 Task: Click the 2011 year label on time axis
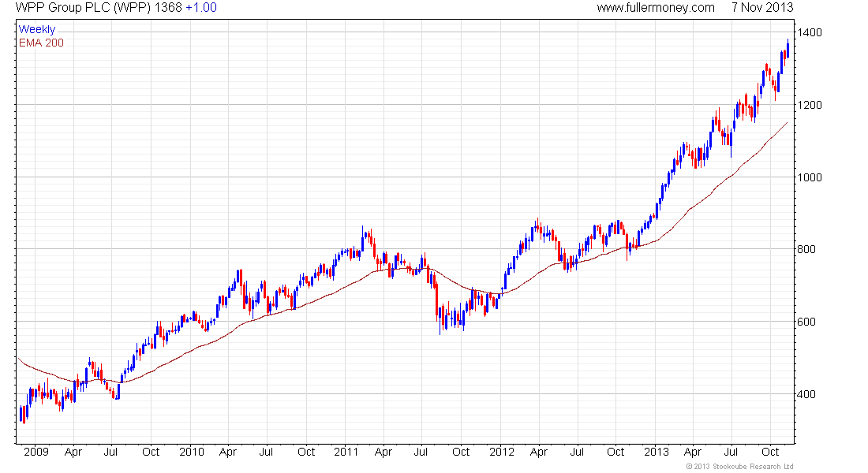coord(346,452)
